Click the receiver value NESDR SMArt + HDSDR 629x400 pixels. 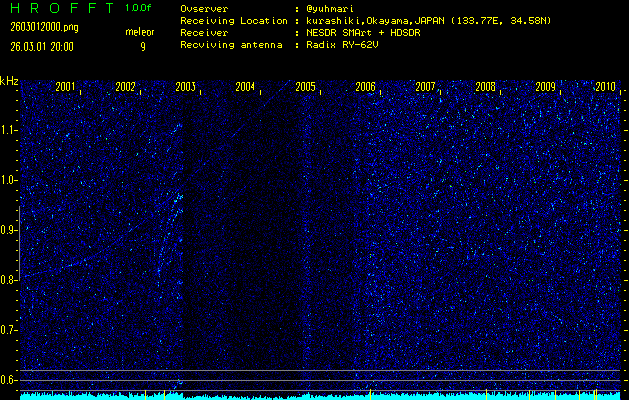(363, 33)
